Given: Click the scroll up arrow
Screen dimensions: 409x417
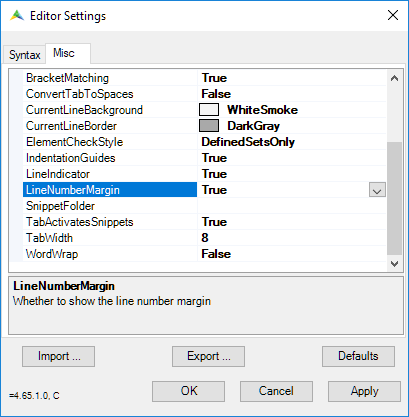Looking at the screenshot, I should coord(394,79).
